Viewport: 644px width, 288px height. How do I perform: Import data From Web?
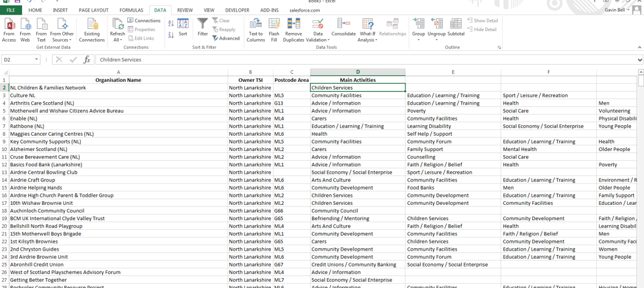click(25, 31)
